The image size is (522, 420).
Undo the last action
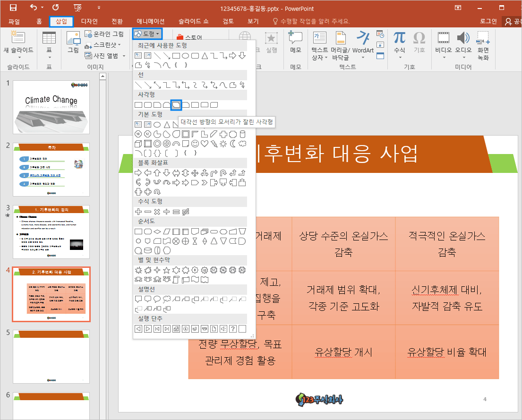pos(33,7)
